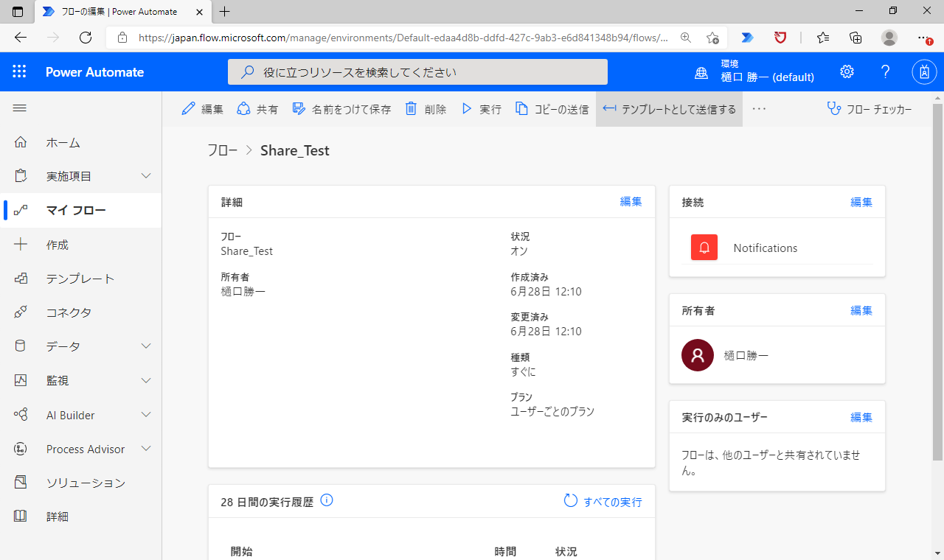
Task: Expand the 実施項目 chevron
Action: 146,176
